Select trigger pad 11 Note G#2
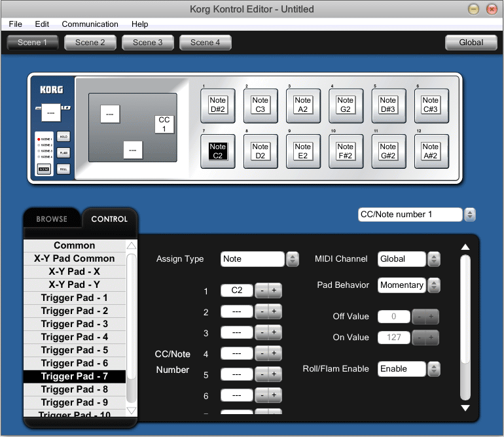 click(x=389, y=151)
